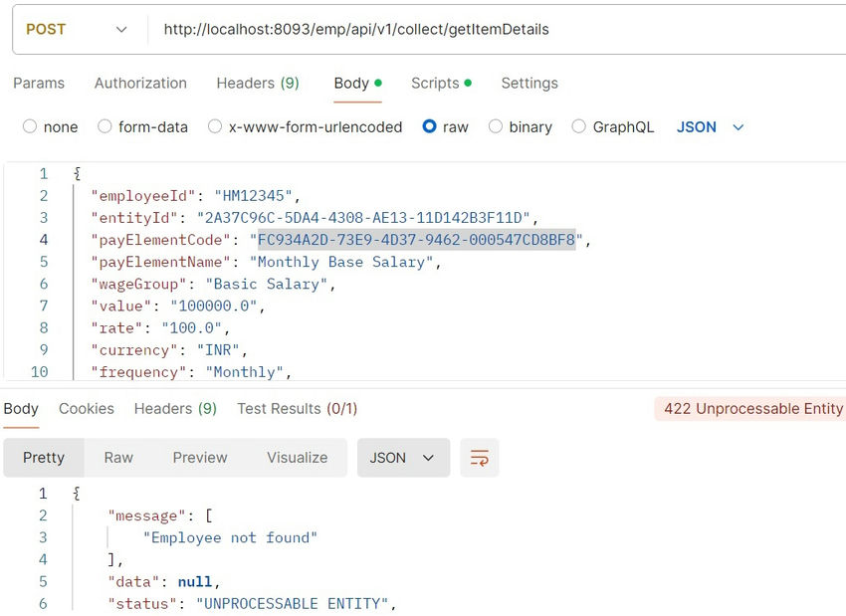Open the response JSON format dropdown
The width and height of the screenshot is (846, 616).
[403, 458]
